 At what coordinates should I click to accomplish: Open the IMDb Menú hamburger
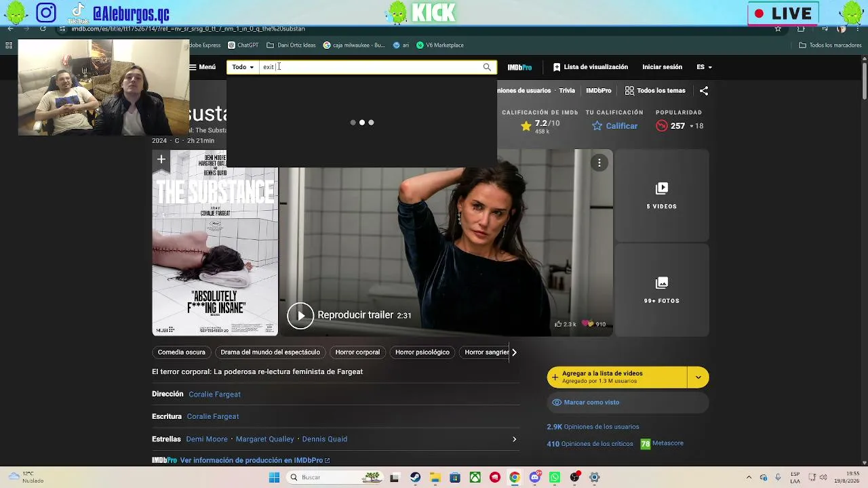pos(203,67)
